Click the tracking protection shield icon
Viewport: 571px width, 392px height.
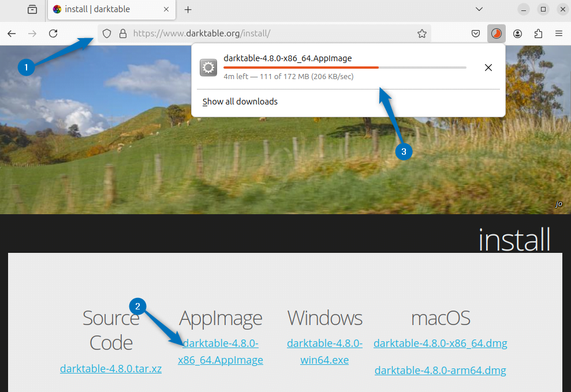pyautogui.click(x=107, y=33)
